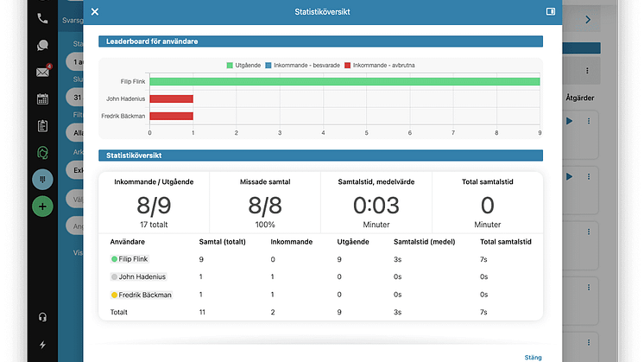Image resolution: width=644 pixels, height=362 pixels.
Task: Open the green headset support icon
Action: pos(42,153)
